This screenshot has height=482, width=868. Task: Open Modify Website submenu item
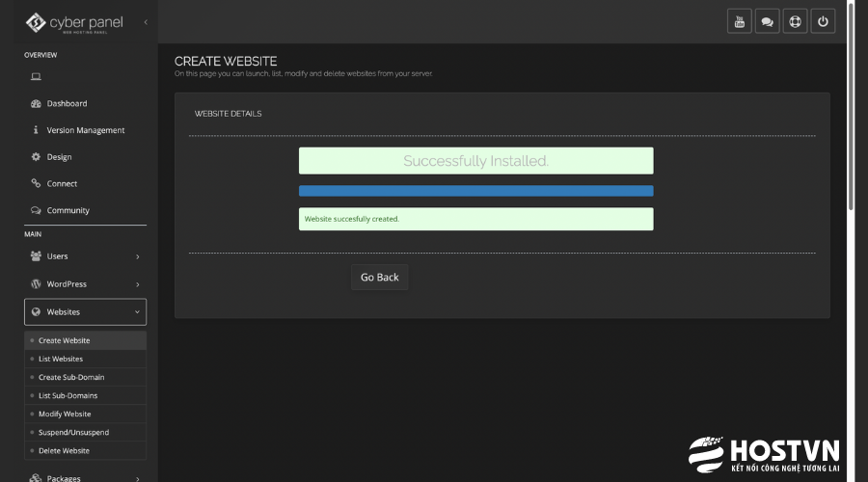pyautogui.click(x=85, y=414)
